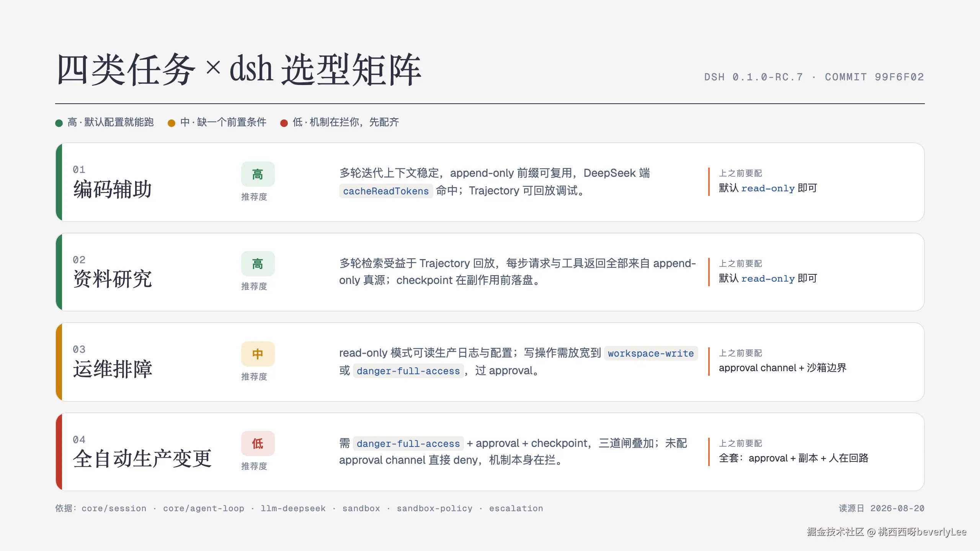The width and height of the screenshot is (980, 551).
Task: Click the DSH 0.1.0-RC.7 version label
Action: tap(753, 77)
